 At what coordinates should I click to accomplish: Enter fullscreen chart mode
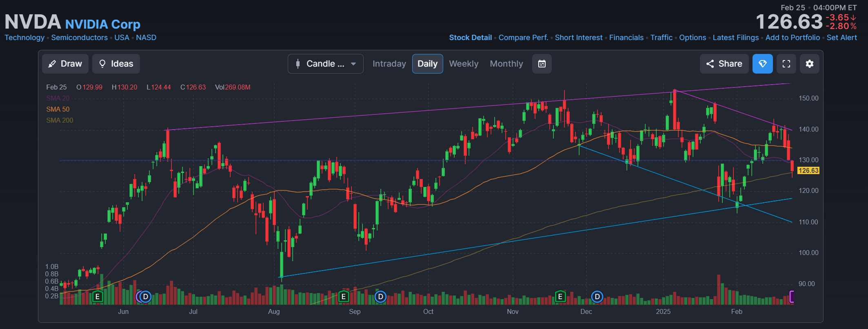pyautogui.click(x=786, y=64)
